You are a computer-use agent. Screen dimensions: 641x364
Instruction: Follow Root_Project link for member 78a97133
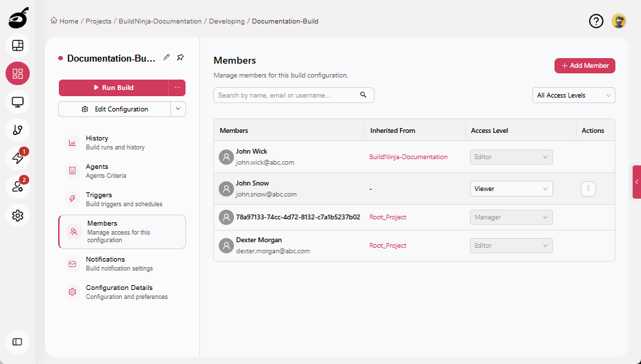[388, 217]
